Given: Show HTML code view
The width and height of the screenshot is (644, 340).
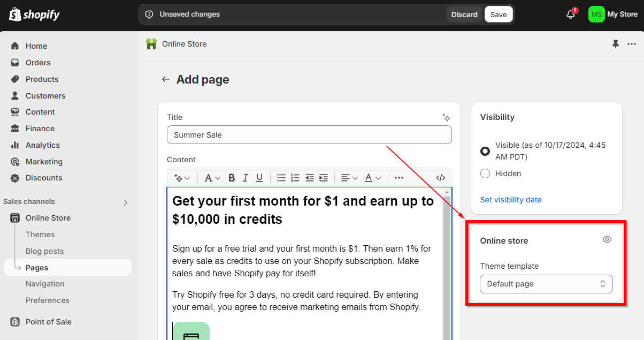Looking at the screenshot, I should point(441,178).
